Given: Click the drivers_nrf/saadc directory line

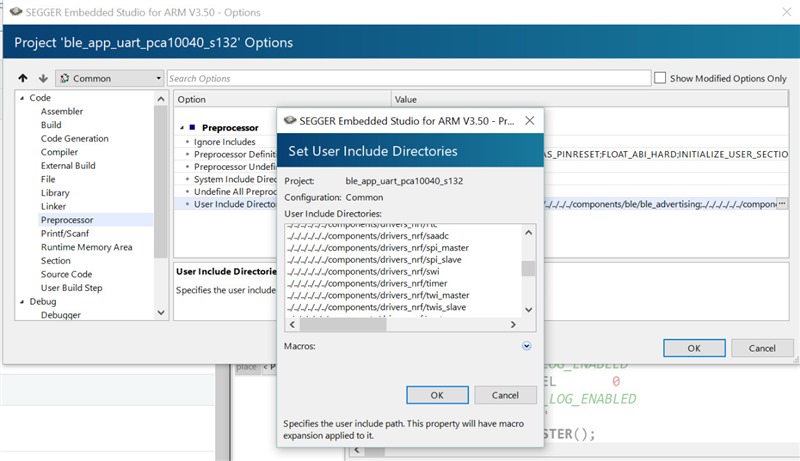Looking at the screenshot, I should click(x=368, y=236).
